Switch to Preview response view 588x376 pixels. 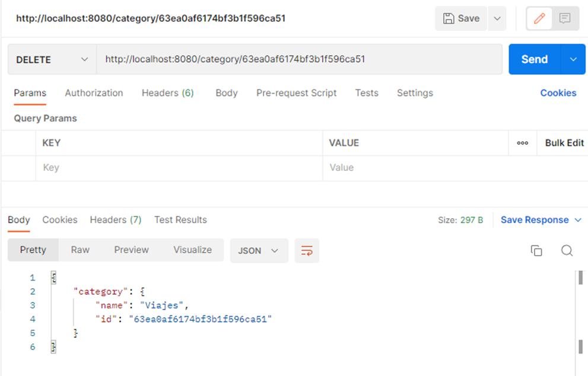[131, 250]
